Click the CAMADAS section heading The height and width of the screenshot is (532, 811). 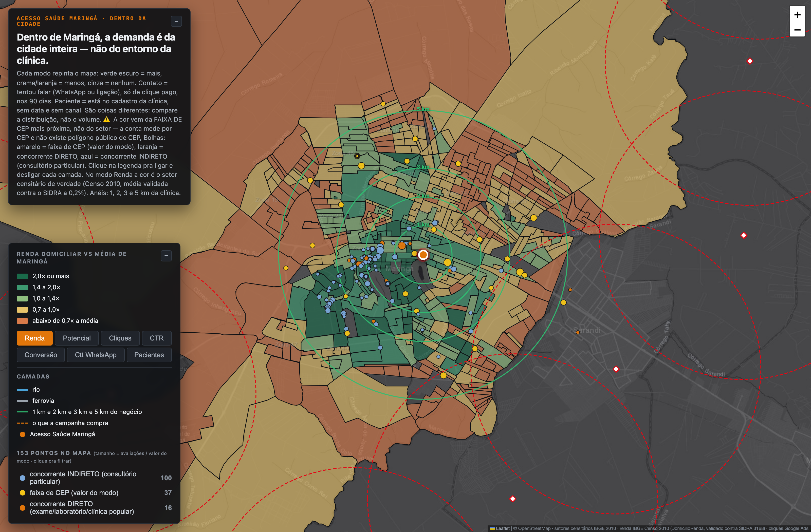coord(33,376)
